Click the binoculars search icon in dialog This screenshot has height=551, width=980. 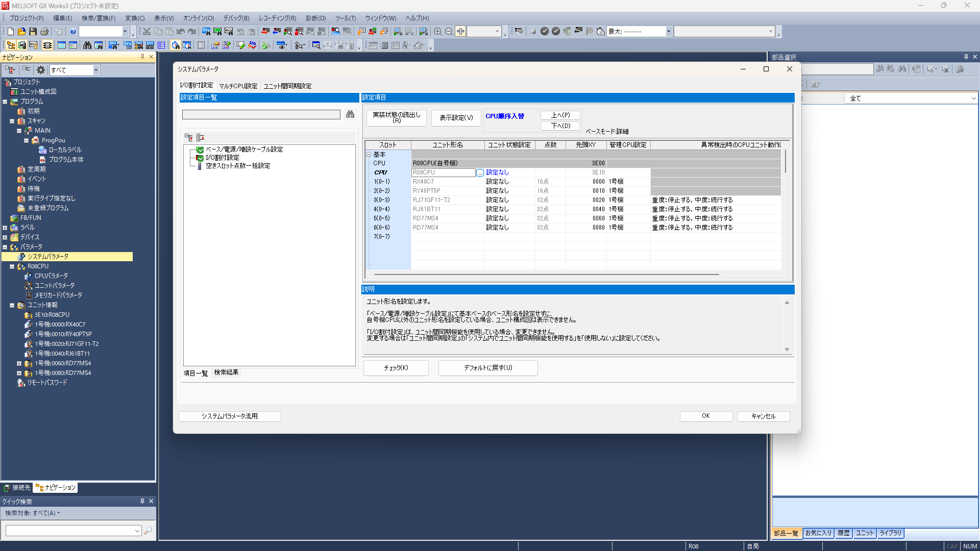click(350, 114)
